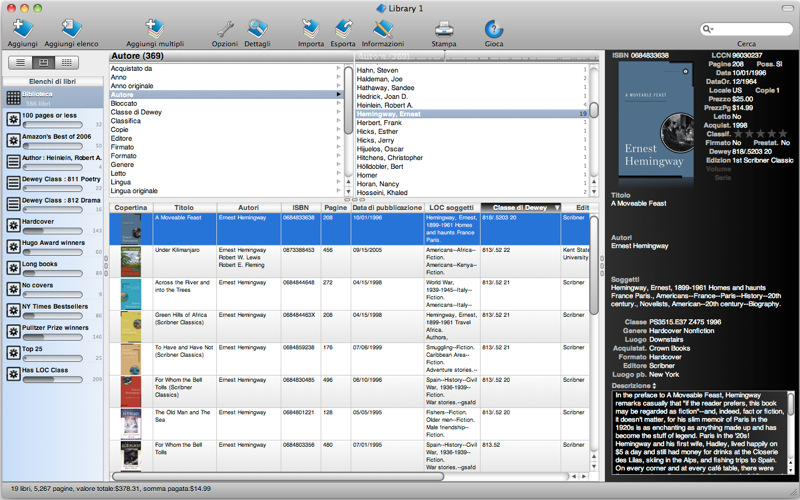Click the Aggiungi add-book toolbar icon

(x=22, y=28)
